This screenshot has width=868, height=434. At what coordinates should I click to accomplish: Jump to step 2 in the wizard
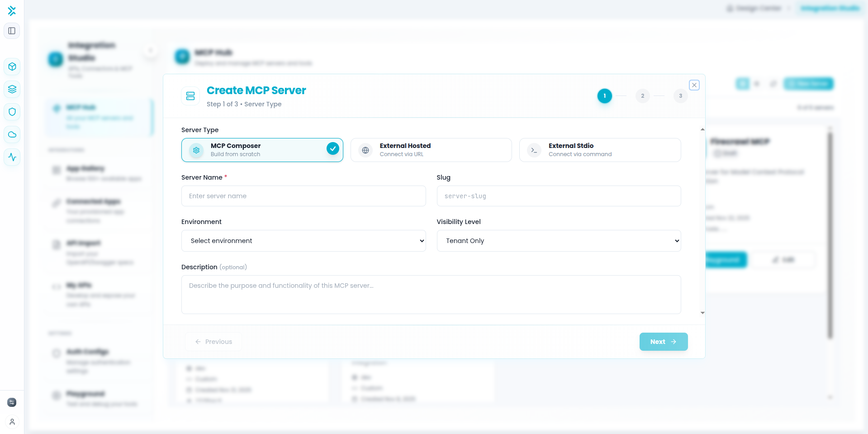point(642,96)
